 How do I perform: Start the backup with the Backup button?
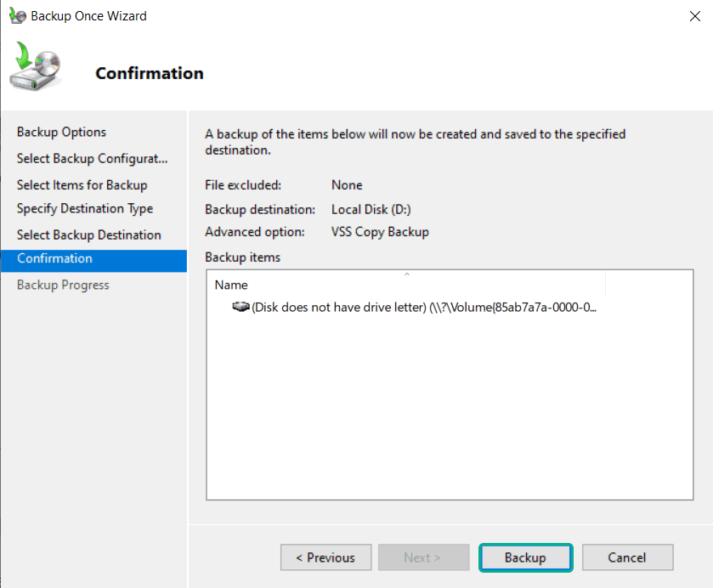tap(526, 557)
